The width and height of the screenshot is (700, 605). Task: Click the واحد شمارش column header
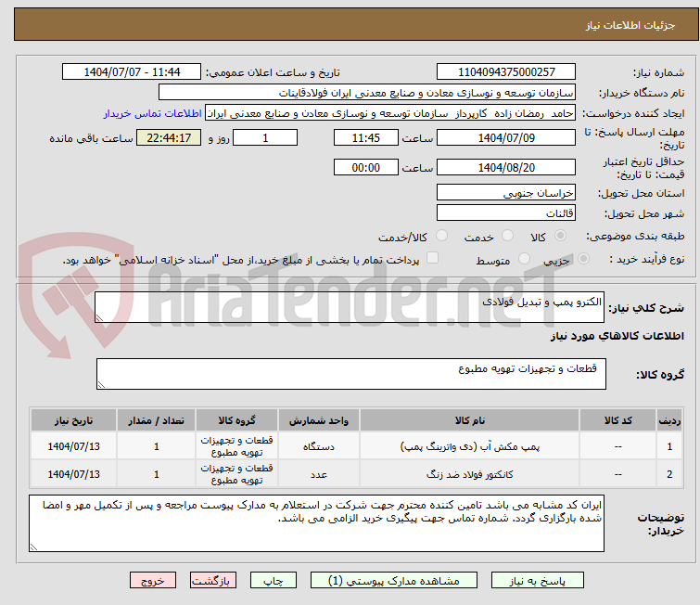tap(319, 420)
